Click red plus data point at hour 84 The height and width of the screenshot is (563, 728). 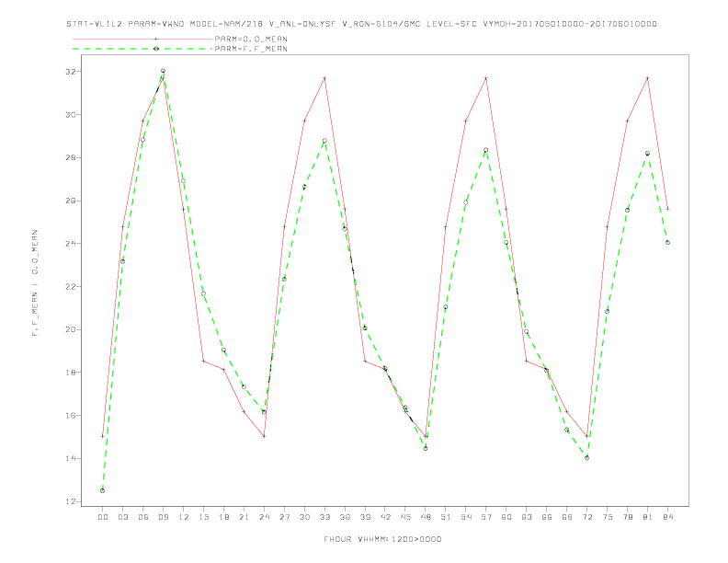tap(667, 209)
